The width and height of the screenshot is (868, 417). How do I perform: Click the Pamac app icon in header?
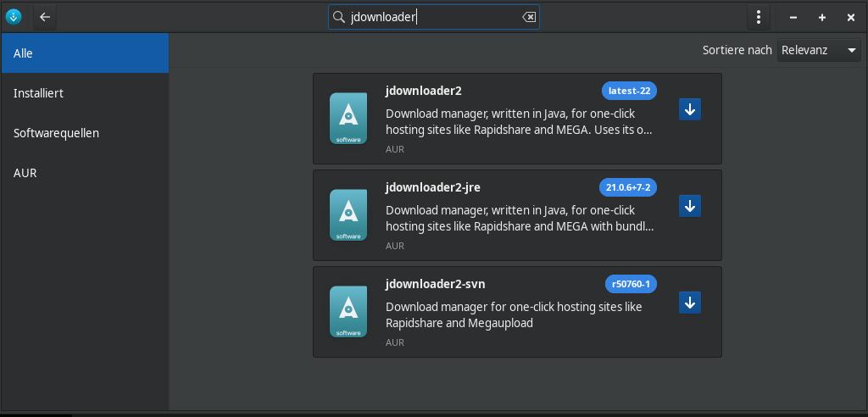(14, 17)
